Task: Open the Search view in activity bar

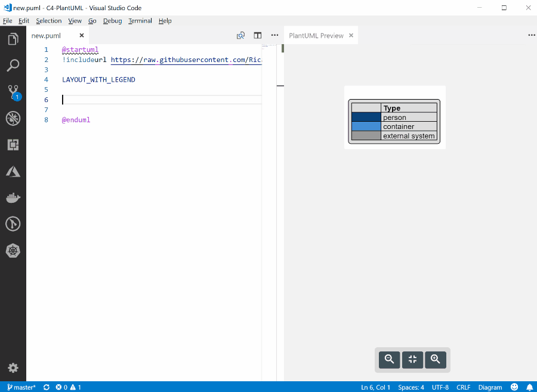Action: pyautogui.click(x=13, y=66)
